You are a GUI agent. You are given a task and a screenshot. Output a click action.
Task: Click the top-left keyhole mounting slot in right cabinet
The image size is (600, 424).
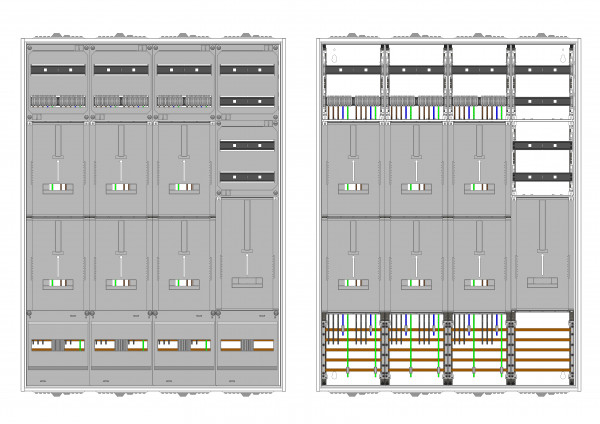pyautogui.click(x=334, y=59)
